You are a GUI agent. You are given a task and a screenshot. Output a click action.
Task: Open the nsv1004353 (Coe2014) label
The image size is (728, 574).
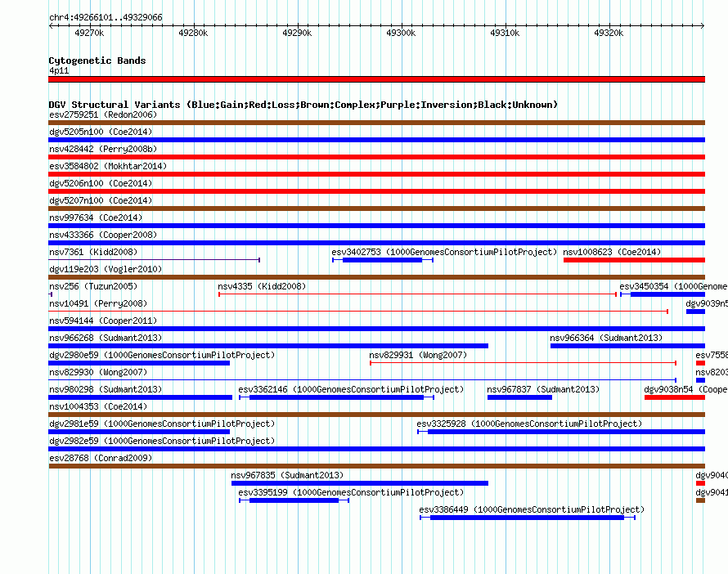(x=98, y=406)
